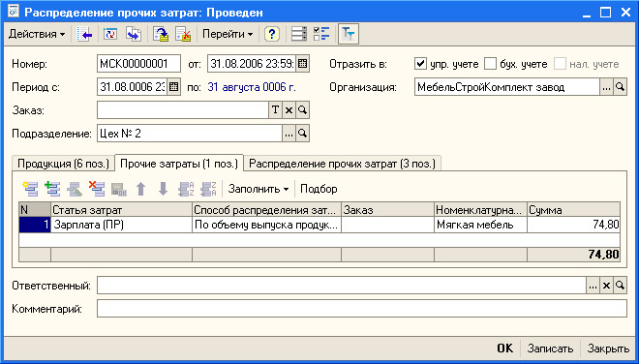This screenshot has width=639, height=364.
Task: Switch to the 'Продукция (6 поз.)' tab
Action: pyautogui.click(x=63, y=164)
